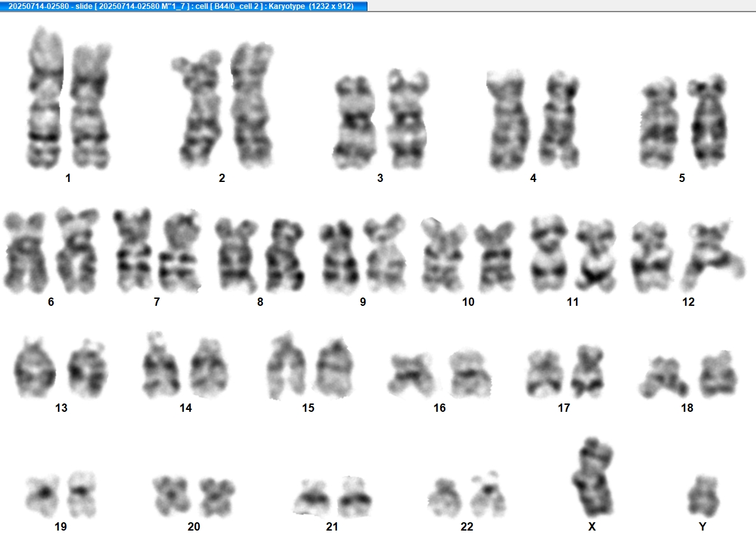Select the right chromosome 10 homolog
The image size is (756, 551).
(494, 256)
